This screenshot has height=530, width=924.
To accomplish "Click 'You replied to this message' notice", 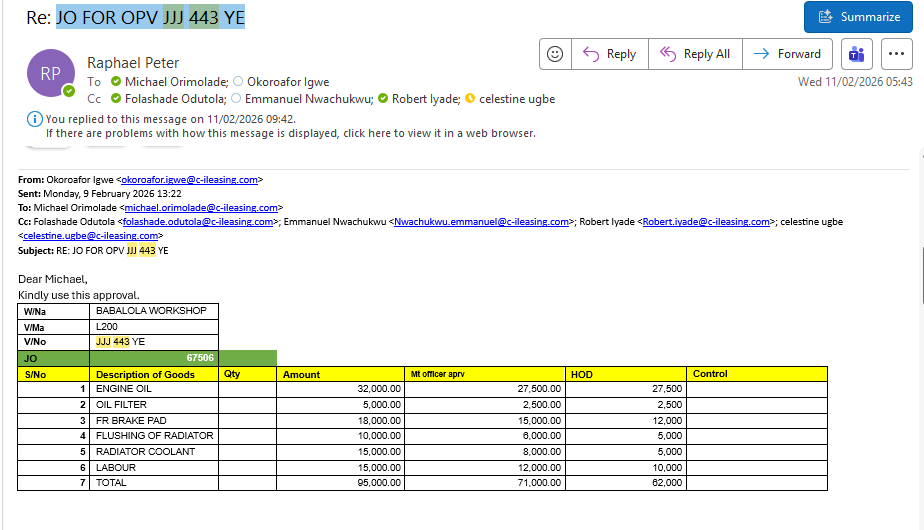I will click(170, 119).
